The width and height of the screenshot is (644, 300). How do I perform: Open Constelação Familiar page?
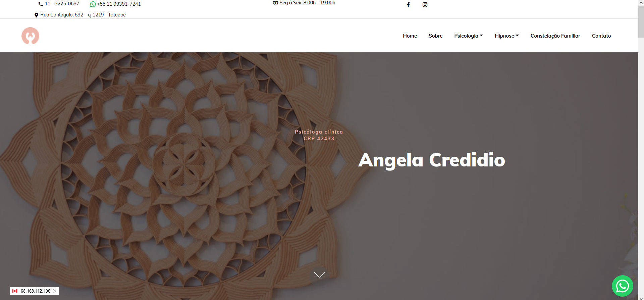tap(555, 36)
